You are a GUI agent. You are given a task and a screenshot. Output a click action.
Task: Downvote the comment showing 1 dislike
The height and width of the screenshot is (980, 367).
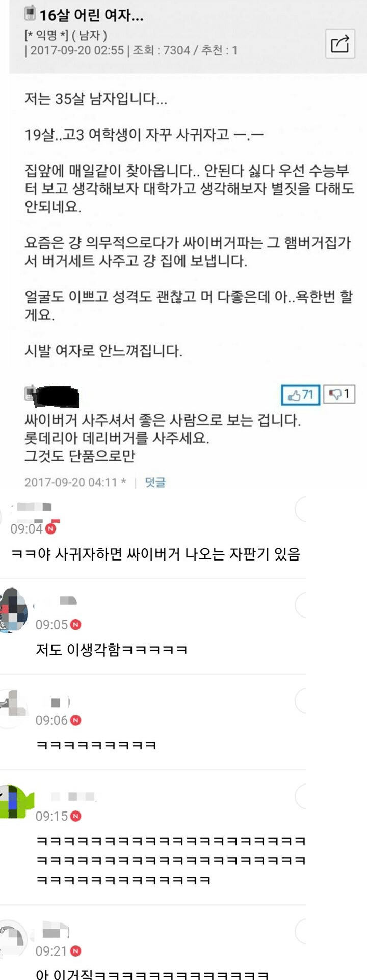tap(339, 394)
